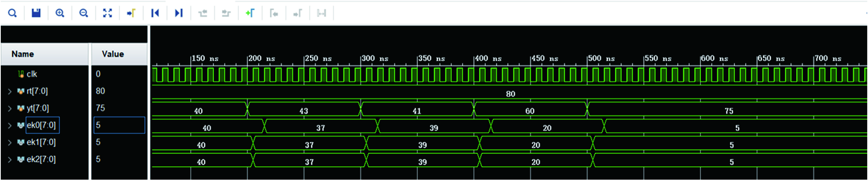Click the zoom fit icon
The width and height of the screenshot is (868, 180).
tap(108, 13)
